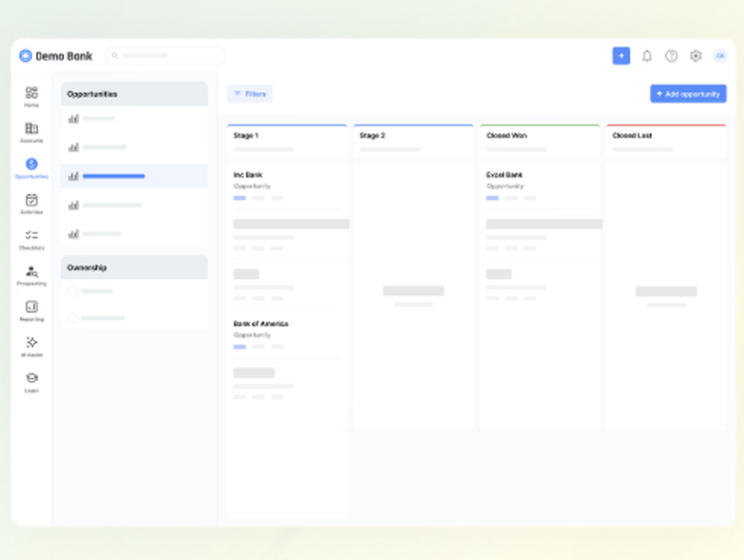Click the Opportunities panel heading

pos(134,94)
